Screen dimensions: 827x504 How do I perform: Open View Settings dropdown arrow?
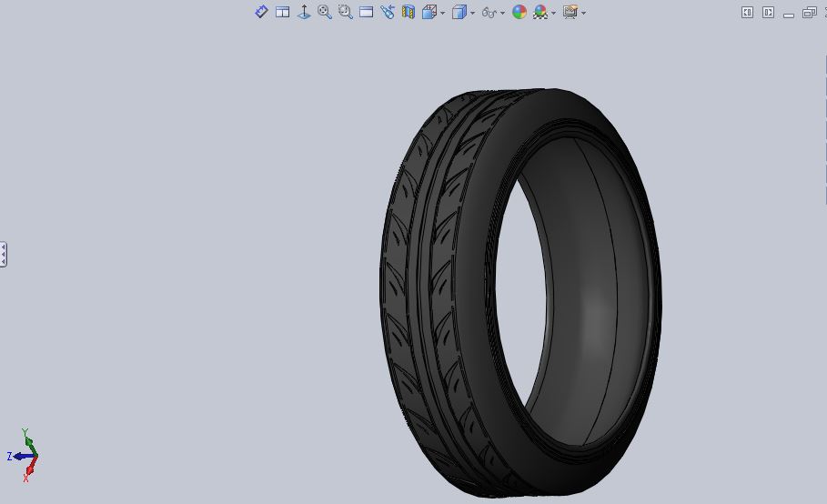(x=583, y=13)
